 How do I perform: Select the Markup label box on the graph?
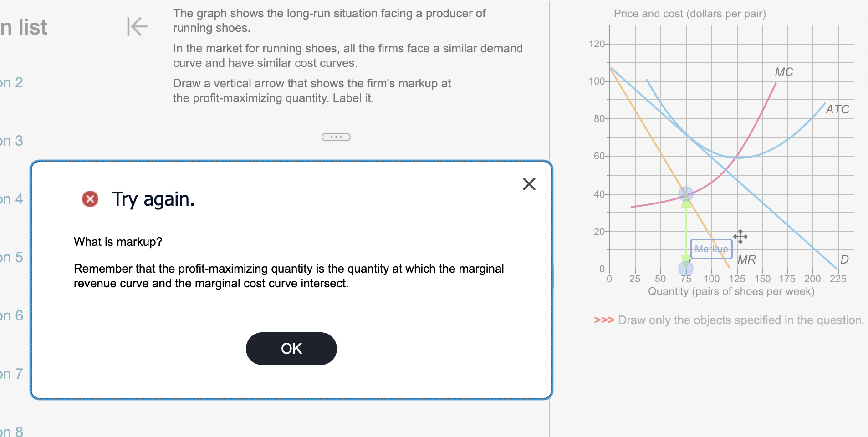710,249
